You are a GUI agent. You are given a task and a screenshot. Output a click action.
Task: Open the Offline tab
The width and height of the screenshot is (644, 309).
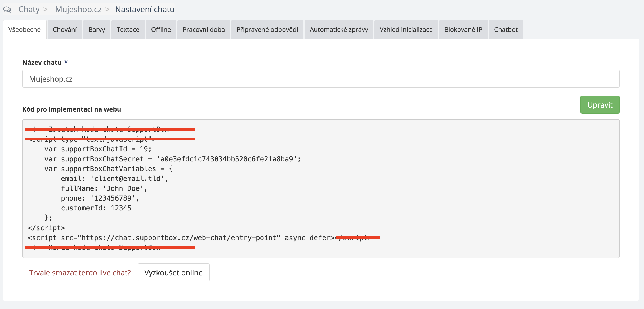pyautogui.click(x=161, y=29)
